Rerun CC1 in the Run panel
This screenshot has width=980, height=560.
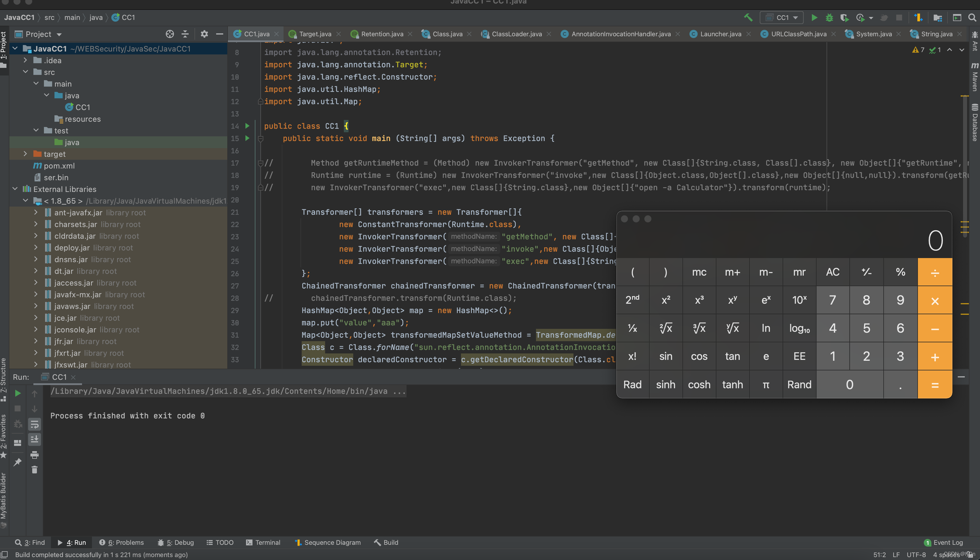point(18,393)
